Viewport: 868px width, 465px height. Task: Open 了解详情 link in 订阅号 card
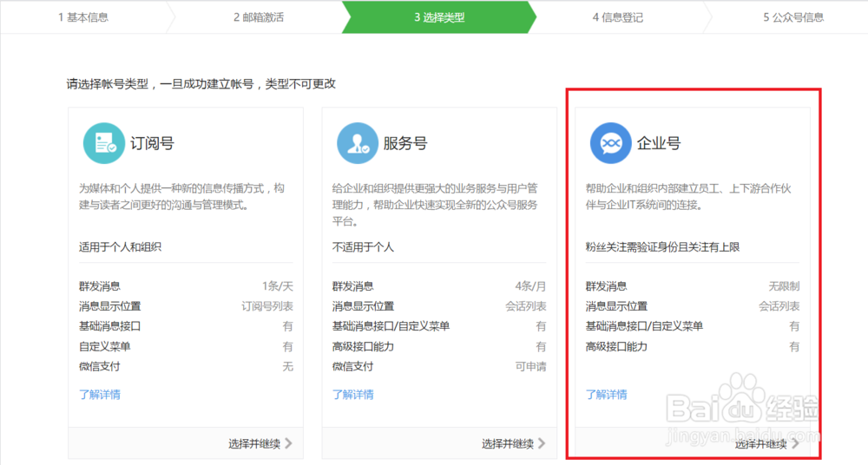100,395
